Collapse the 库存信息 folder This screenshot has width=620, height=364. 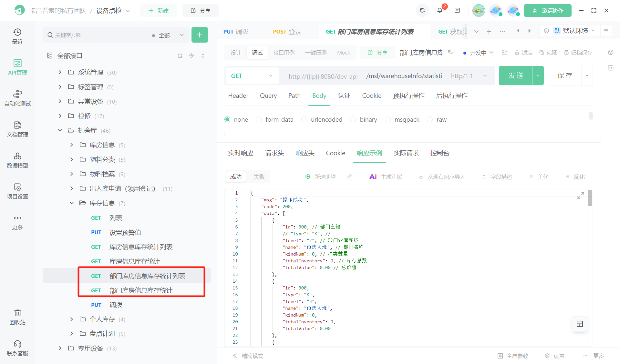click(x=72, y=203)
